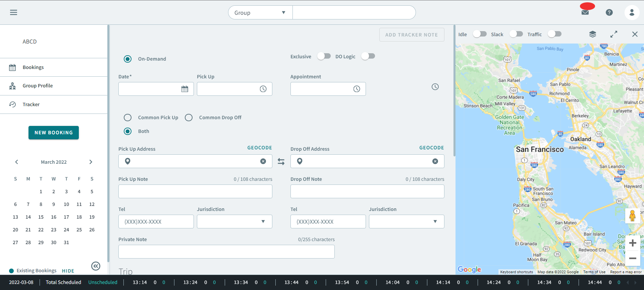Go to next month in calendar

pos(91,162)
